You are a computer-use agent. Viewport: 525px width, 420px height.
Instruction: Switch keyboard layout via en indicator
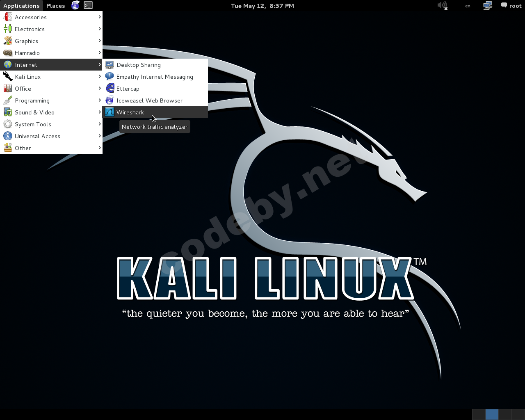[x=468, y=6]
